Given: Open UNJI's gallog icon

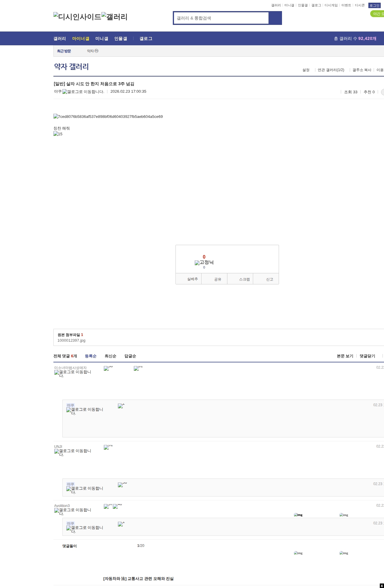Looking at the screenshot, I should 73,453.
